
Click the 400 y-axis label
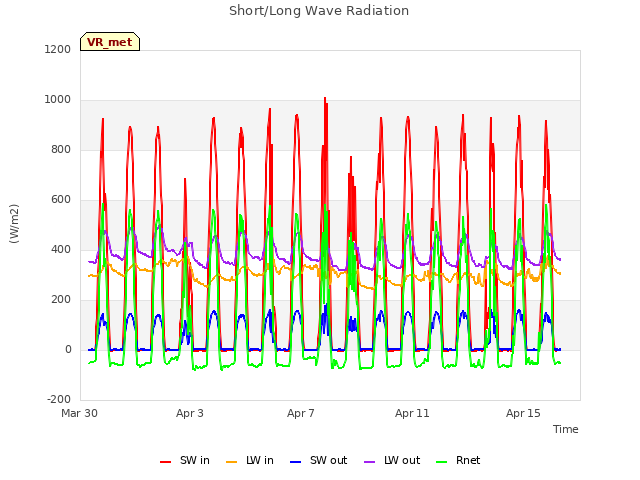[61, 249]
